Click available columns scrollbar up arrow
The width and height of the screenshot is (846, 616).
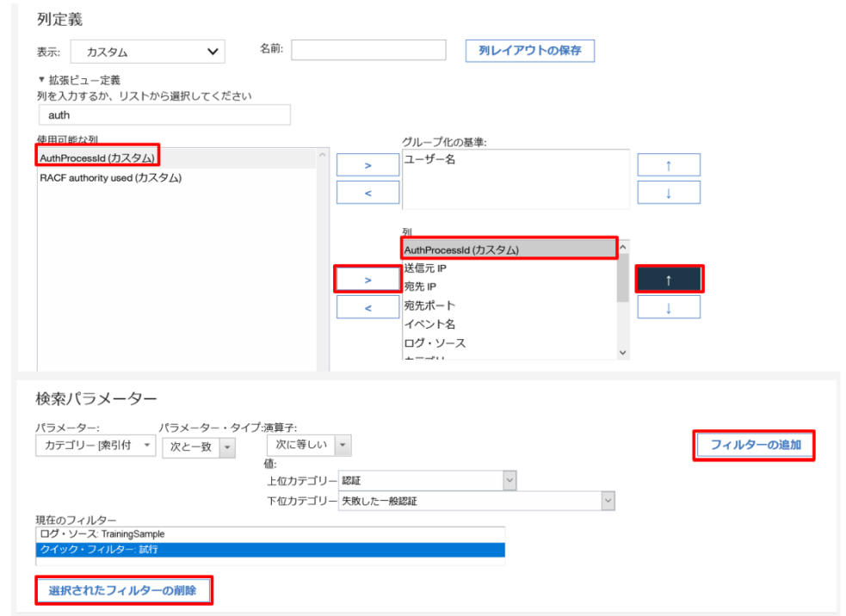(323, 155)
